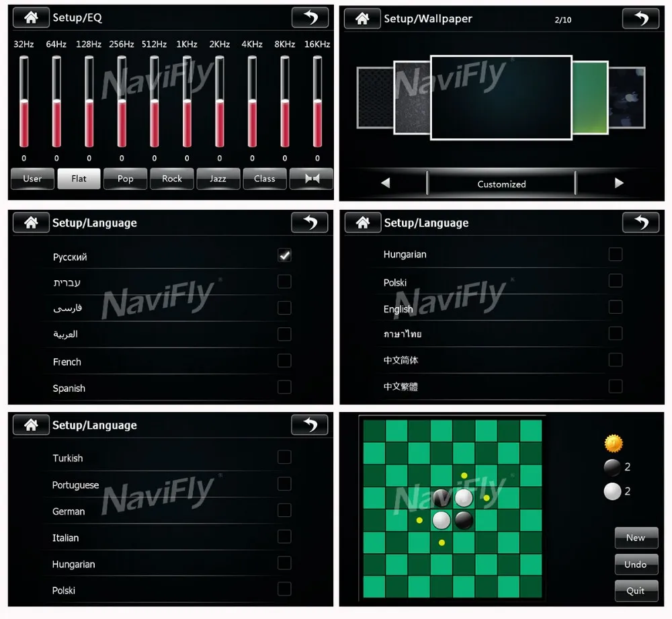
Task: Show previous wallpaper with left arrow
Action: (385, 183)
